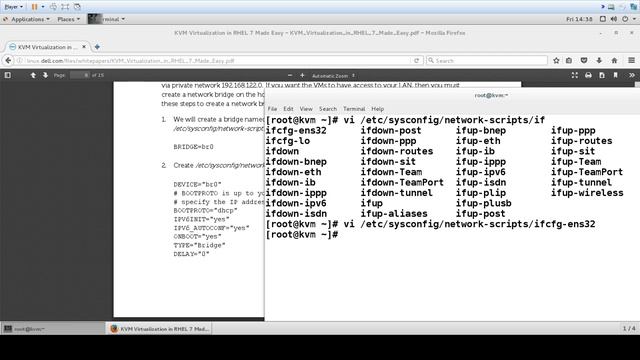Image resolution: width=640 pixels, height=360 pixels.
Task: Switch to KVM Virtualization Firefox taskbar item
Action: [159, 329]
